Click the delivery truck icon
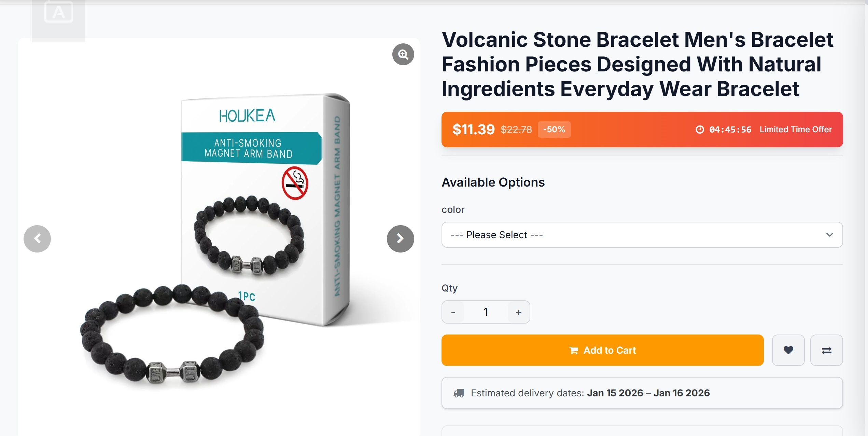 (459, 393)
